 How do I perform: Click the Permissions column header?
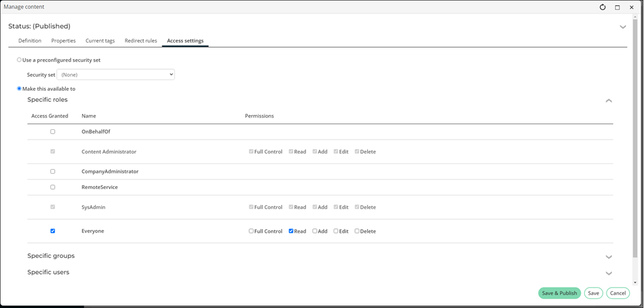(x=259, y=116)
